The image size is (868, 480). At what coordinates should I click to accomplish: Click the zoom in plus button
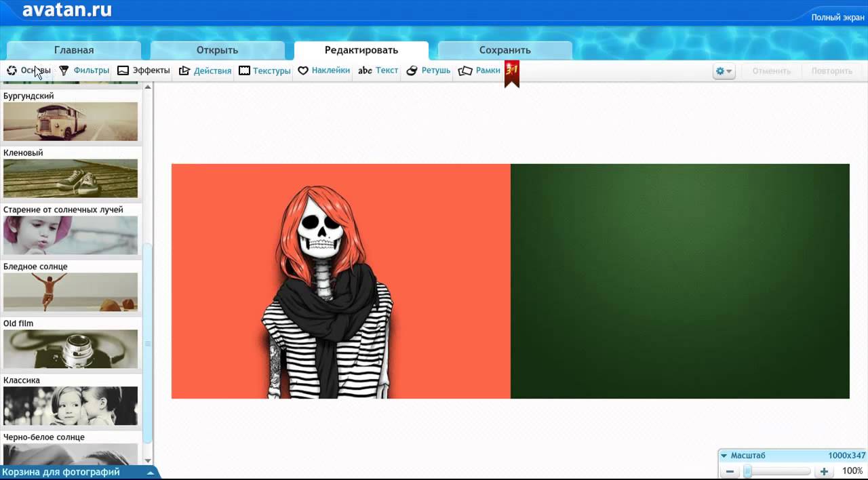(x=824, y=471)
